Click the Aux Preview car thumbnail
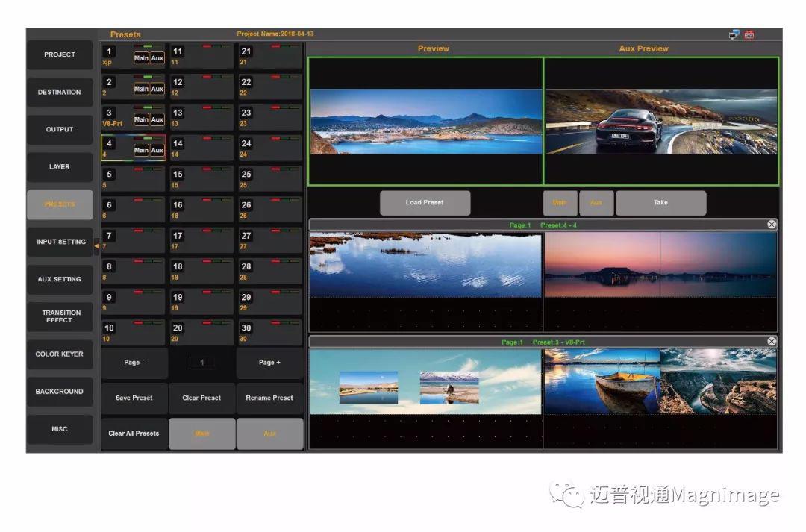The width and height of the screenshot is (806, 532). 661,122
